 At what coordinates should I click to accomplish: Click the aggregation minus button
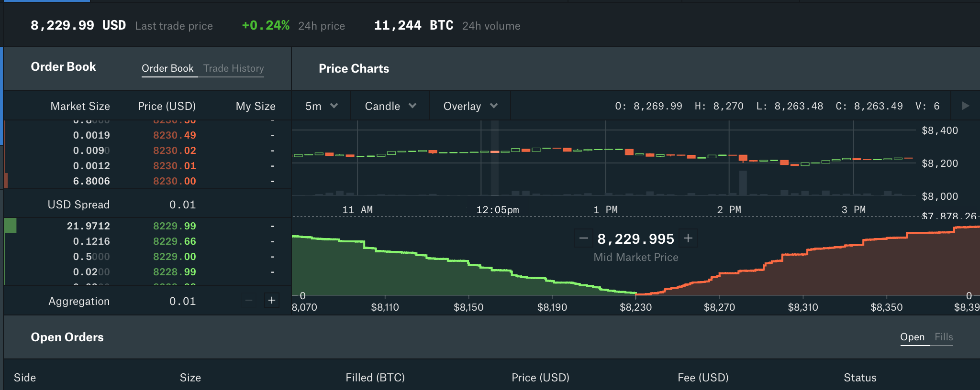tap(249, 301)
